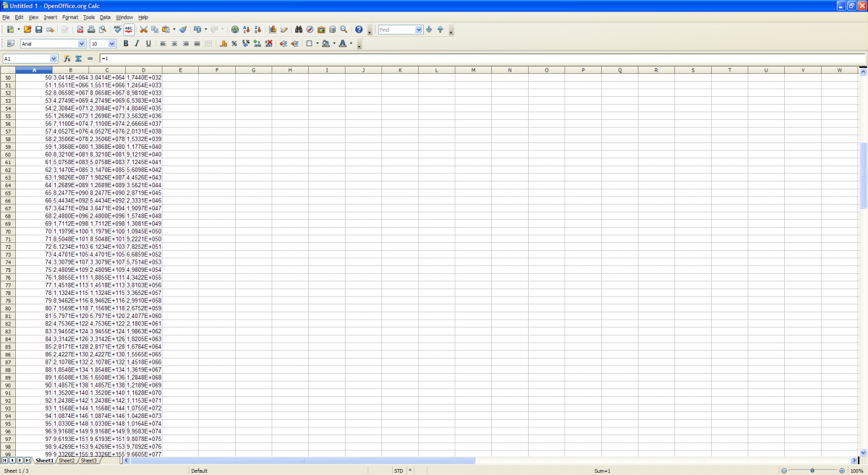Open the Function Wizard icon
Screen dimensions: 868x475
(67, 59)
